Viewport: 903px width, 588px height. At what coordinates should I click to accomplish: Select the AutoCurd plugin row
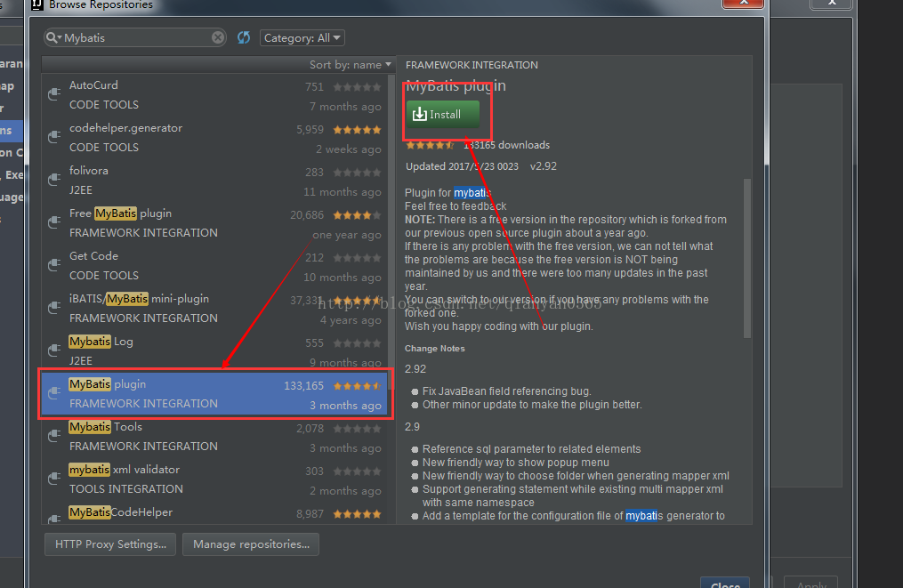tap(215, 95)
